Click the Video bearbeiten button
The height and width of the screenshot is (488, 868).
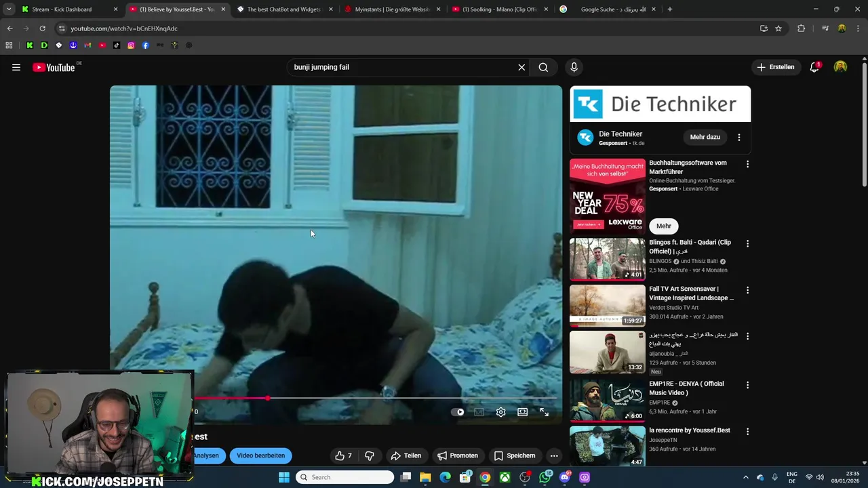point(260,455)
